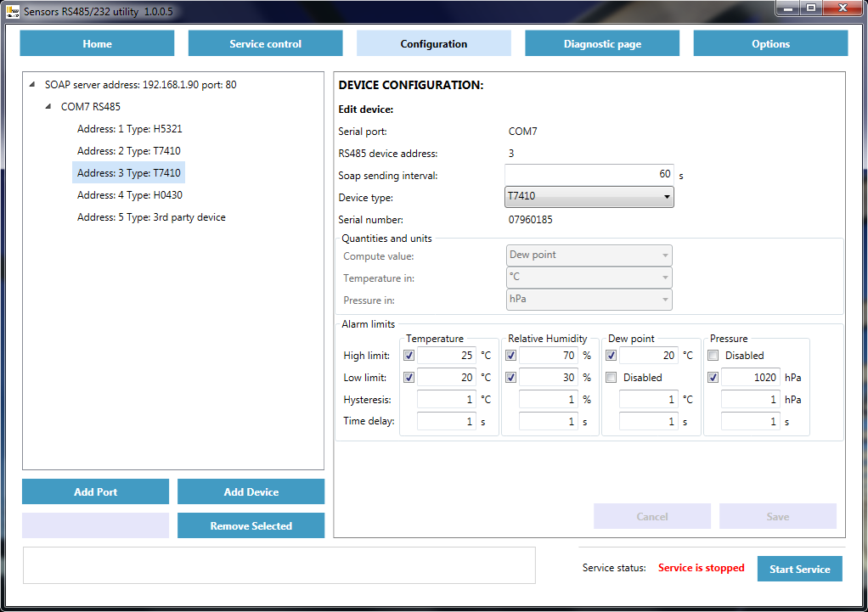The image size is (868, 612).
Task: Edit Pressure hysteresis field
Action: [750, 400]
